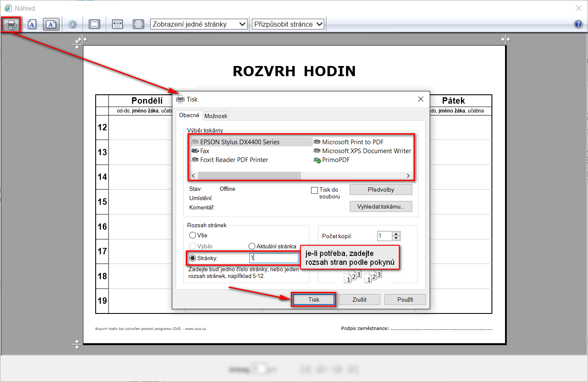Select the 'Vše' page range radio button
Image resolution: width=588 pixels, height=382 pixels.
tap(193, 235)
